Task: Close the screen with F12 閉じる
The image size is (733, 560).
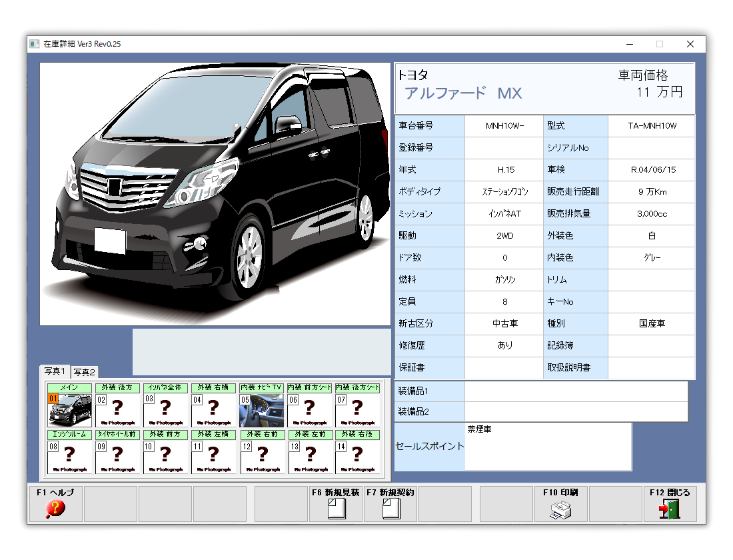Action: point(670,503)
